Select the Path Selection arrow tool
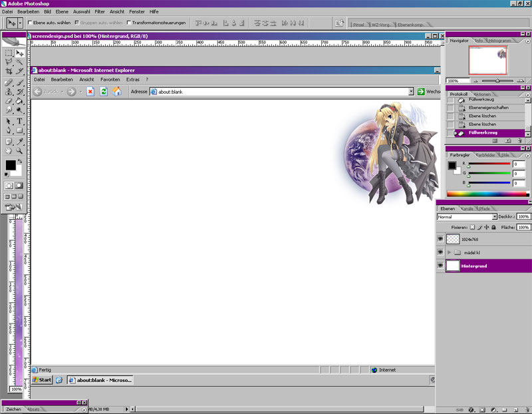Screen dimensions: 532x414 (9, 121)
